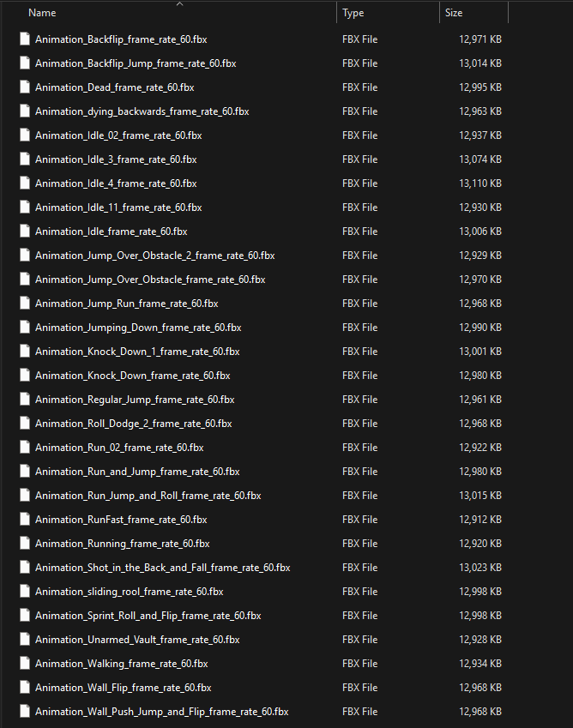Click file icon of Animation_Walking_frame_rate_60.fbx
Image resolution: width=573 pixels, height=728 pixels.
25,663
